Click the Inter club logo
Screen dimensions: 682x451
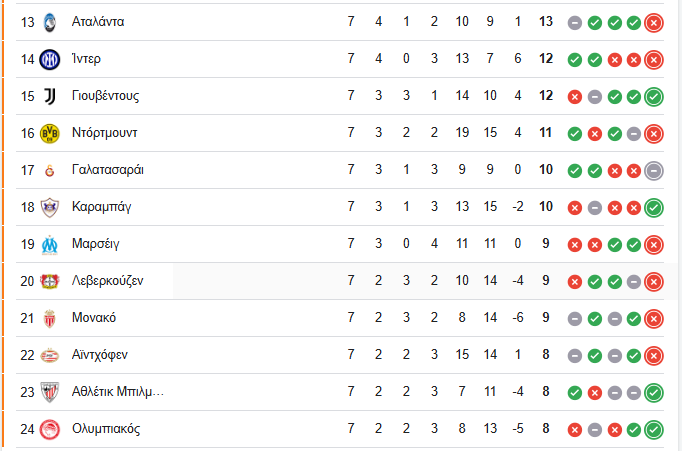[49, 59]
